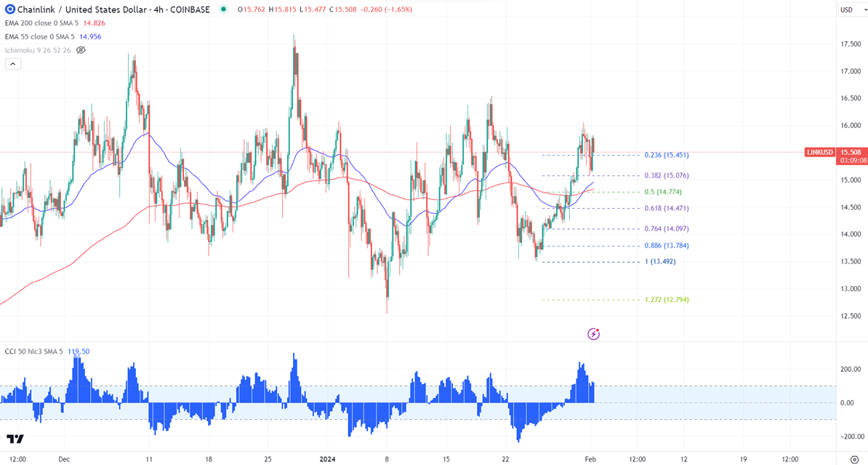Select the 0.886 (13.784) Fibonacci level
This screenshot has width=868, height=465.
[x=667, y=245]
